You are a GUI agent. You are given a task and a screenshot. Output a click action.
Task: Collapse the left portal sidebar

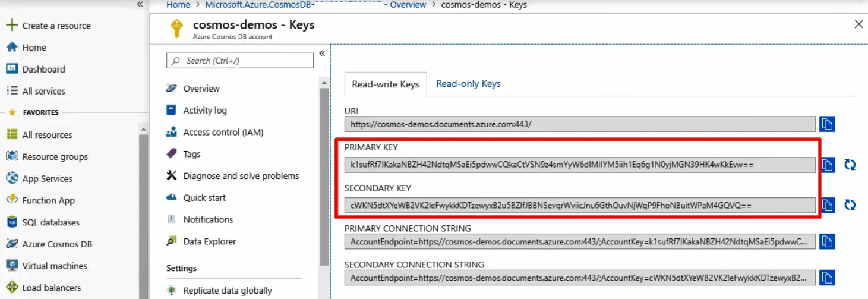(140, 5)
